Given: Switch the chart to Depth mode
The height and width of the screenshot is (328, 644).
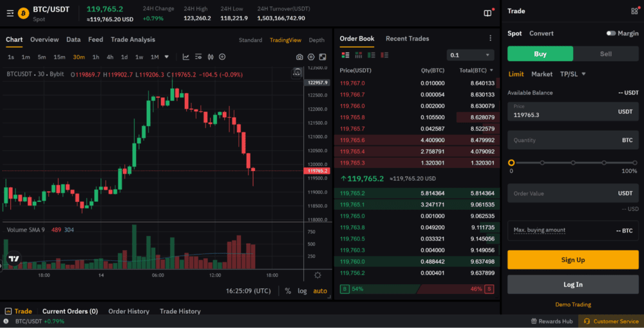Looking at the screenshot, I should click(317, 40).
